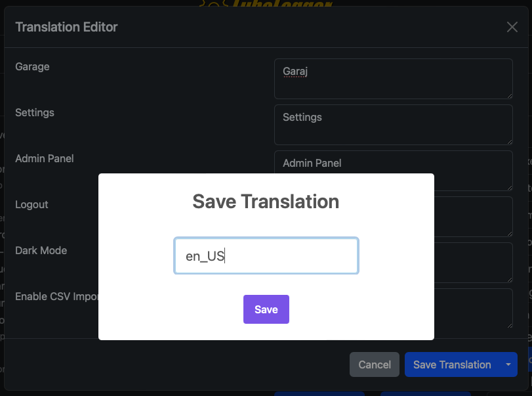
Task: Click the Dark Mode row's translation box
Action: coord(472,263)
